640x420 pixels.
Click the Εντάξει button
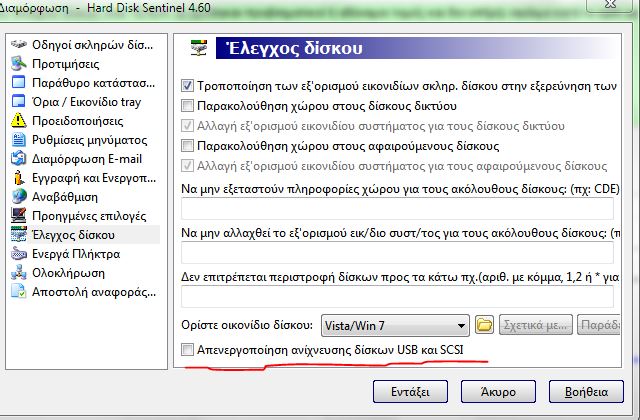[410, 392]
